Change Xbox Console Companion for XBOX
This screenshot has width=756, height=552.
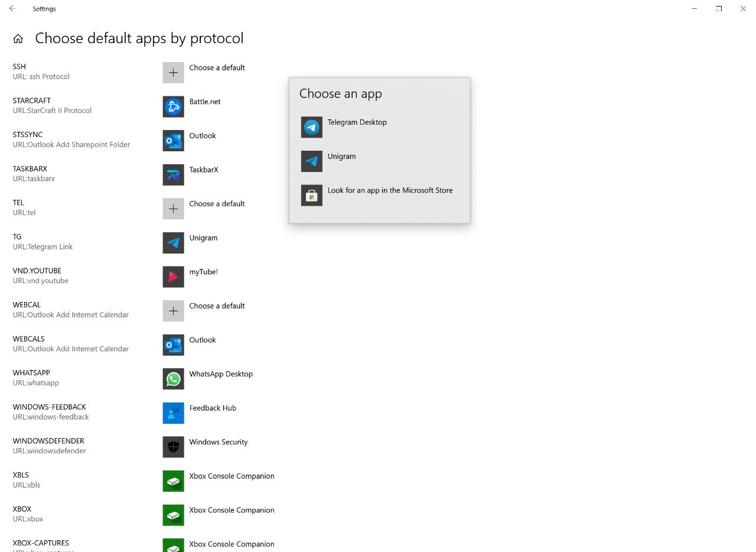(232, 510)
